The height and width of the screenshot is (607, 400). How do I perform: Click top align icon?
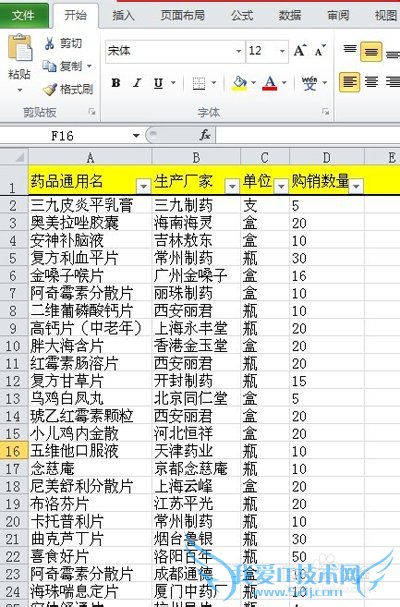(x=350, y=51)
